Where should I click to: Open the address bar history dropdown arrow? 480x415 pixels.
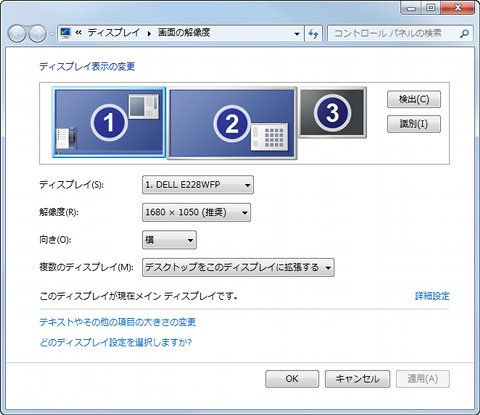click(x=297, y=34)
